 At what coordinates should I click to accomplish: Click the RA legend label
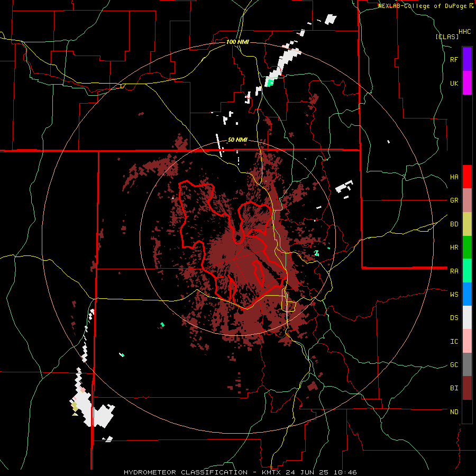coord(454,271)
